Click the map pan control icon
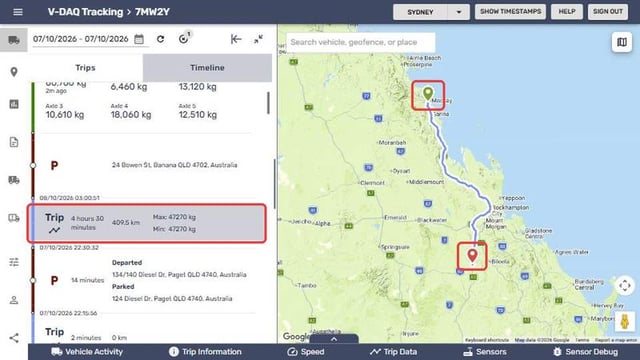640x360 pixels. [624, 286]
